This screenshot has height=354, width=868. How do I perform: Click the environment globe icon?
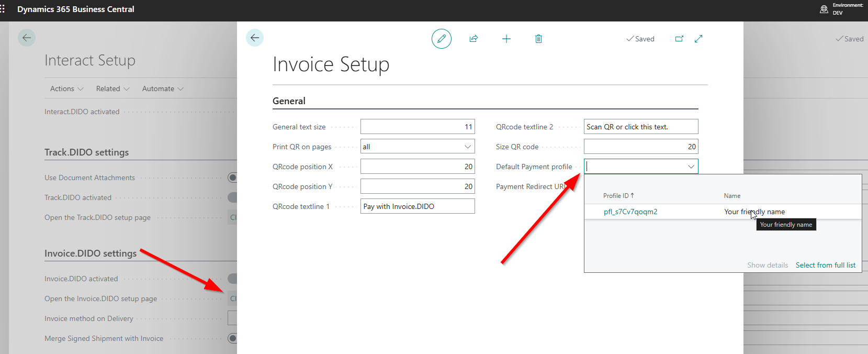point(824,9)
